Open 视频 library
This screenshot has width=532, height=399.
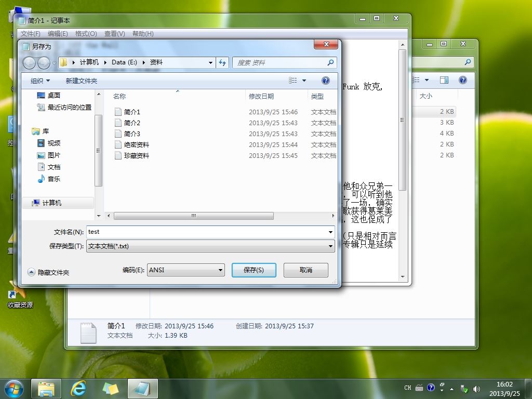(x=48, y=143)
